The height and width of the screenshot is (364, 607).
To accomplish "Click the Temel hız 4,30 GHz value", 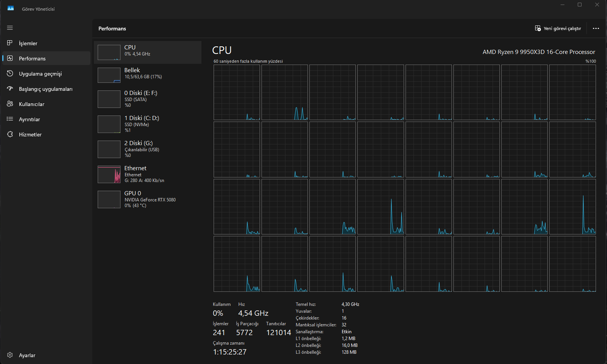I will tap(350, 304).
